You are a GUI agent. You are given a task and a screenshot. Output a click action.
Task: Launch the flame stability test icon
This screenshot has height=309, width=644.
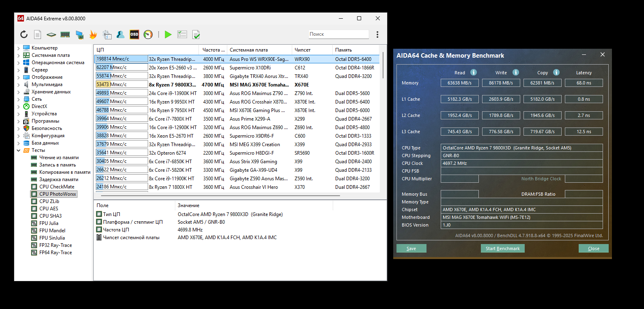tap(93, 35)
